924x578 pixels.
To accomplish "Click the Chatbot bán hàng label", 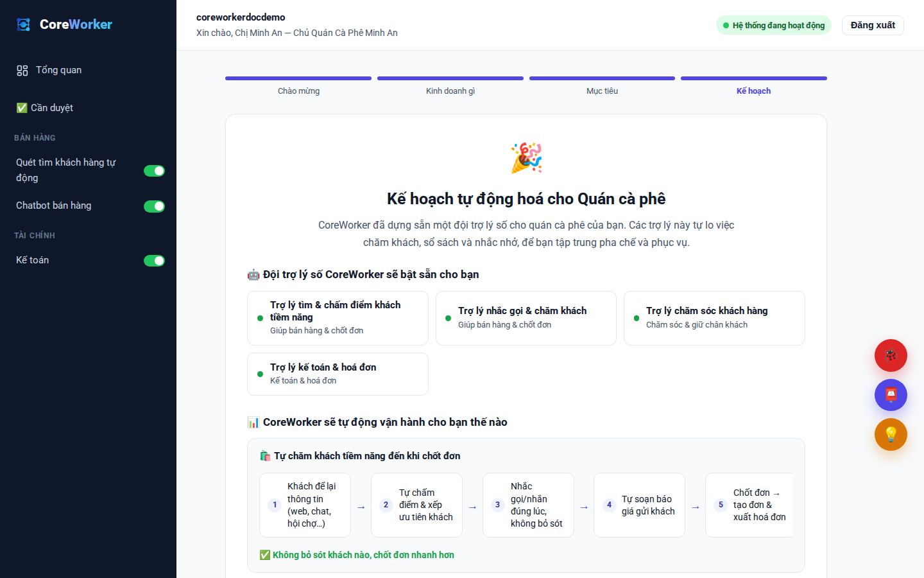I will pos(54,206).
